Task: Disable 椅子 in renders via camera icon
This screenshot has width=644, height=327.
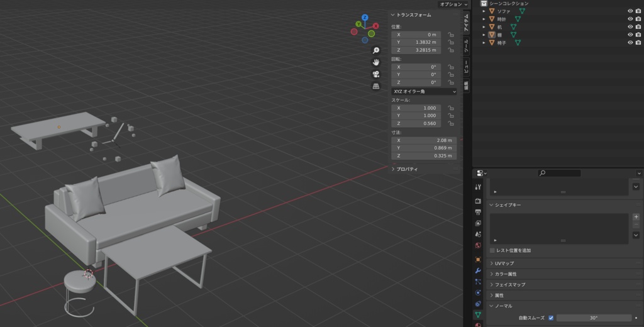Action: (638, 42)
